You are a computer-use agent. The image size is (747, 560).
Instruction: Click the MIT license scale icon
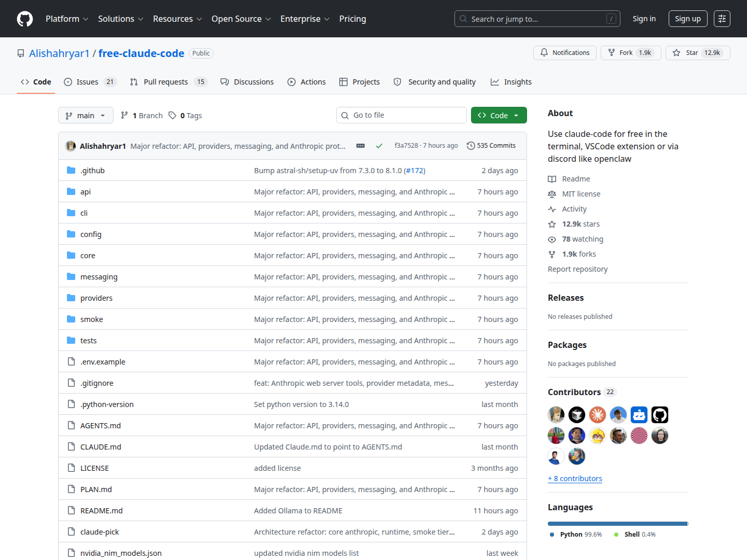coord(552,194)
